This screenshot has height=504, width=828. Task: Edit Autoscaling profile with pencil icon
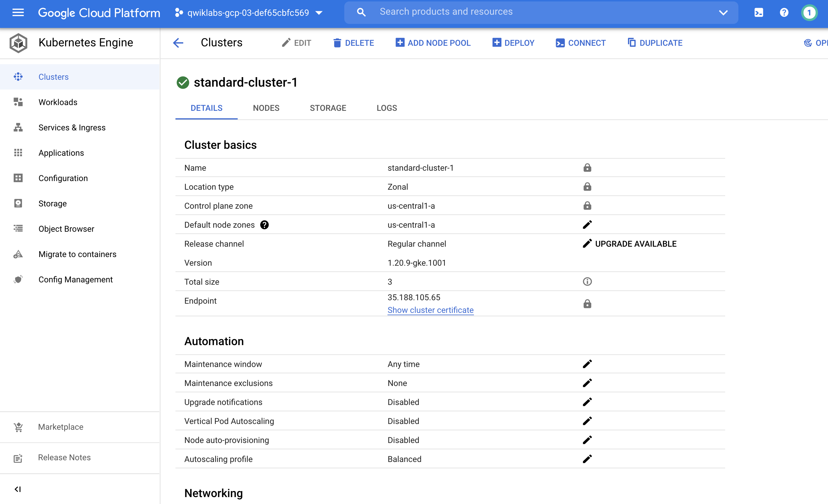(587, 459)
